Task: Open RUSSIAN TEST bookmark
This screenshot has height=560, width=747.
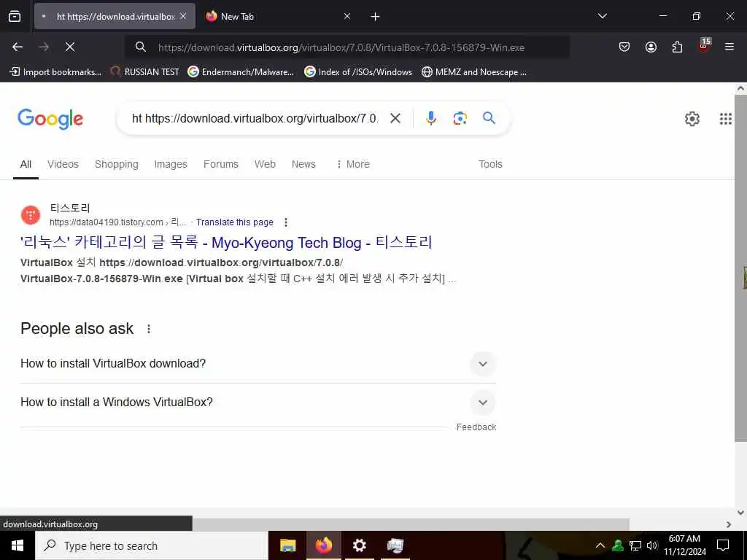Action: (145, 72)
